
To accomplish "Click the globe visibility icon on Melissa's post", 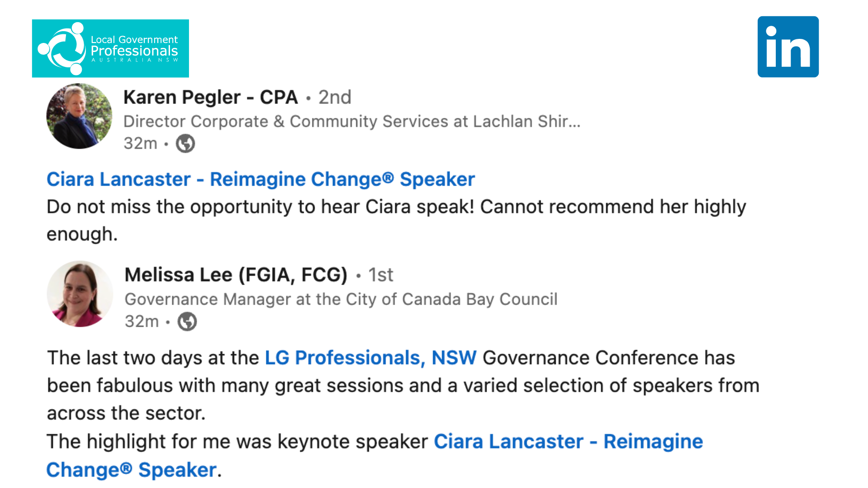I will coord(187,322).
